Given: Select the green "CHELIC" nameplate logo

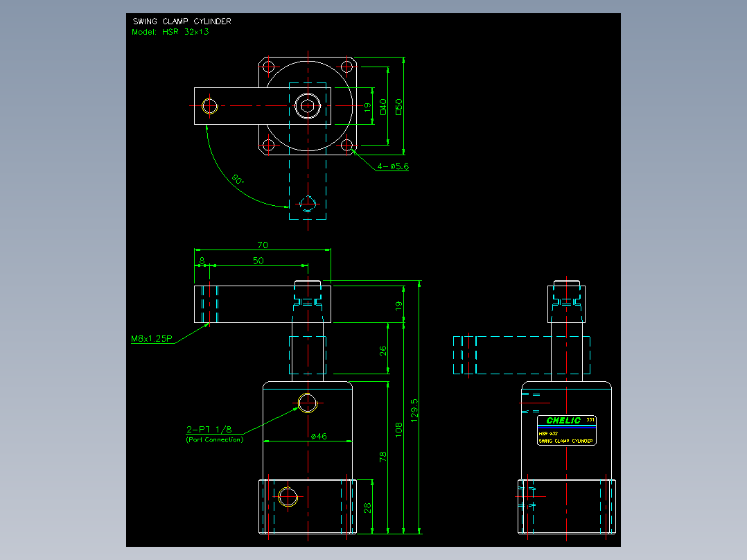Looking at the screenshot, I should (563, 421).
